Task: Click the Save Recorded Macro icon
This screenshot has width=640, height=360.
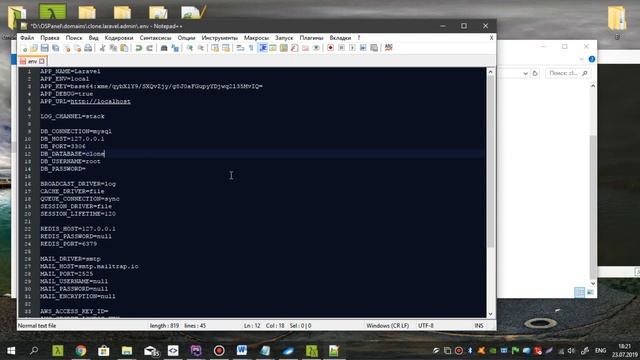Action: pos(374,48)
